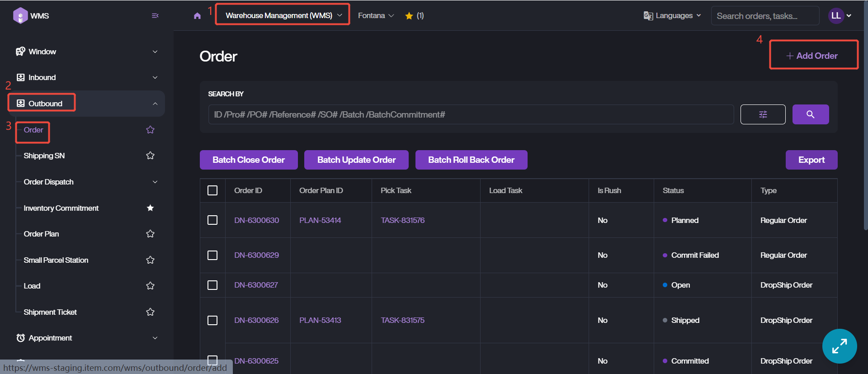Image resolution: width=868 pixels, height=374 pixels.
Task: Check the box for order DN-6300627
Action: (x=212, y=285)
